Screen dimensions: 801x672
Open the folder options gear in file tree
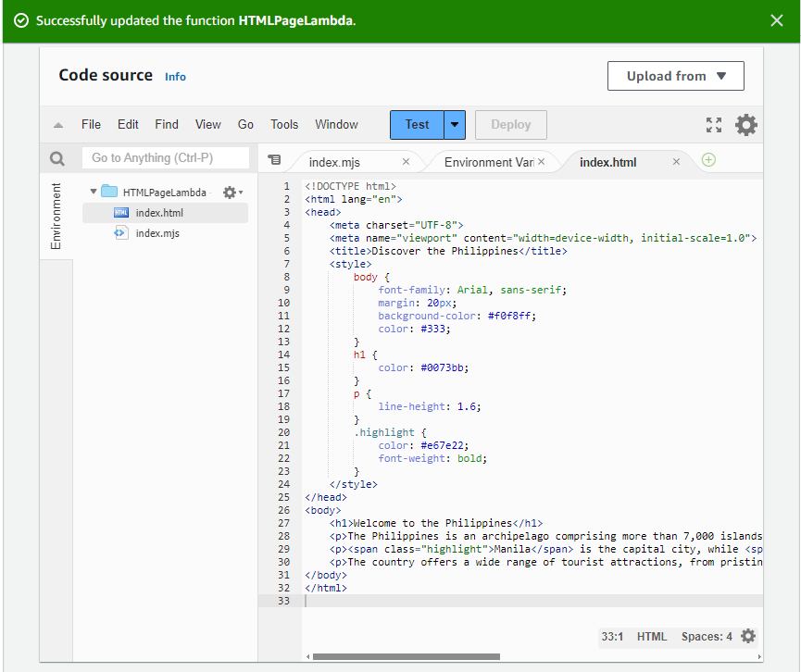(x=231, y=193)
